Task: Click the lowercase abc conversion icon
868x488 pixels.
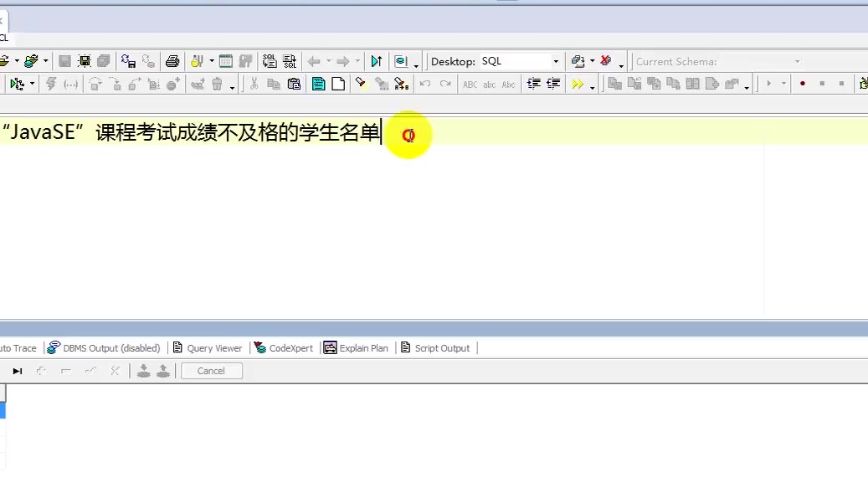Action: tap(490, 85)
